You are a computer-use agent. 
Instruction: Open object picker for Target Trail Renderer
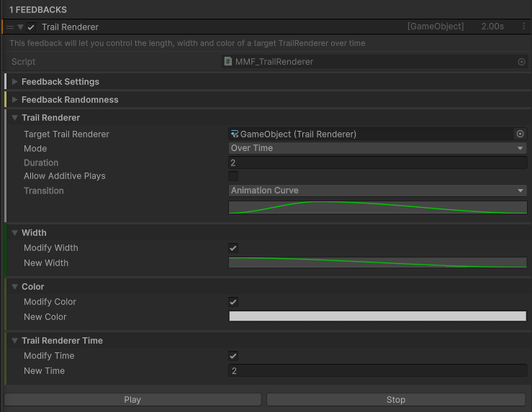[x=520, y=134]
